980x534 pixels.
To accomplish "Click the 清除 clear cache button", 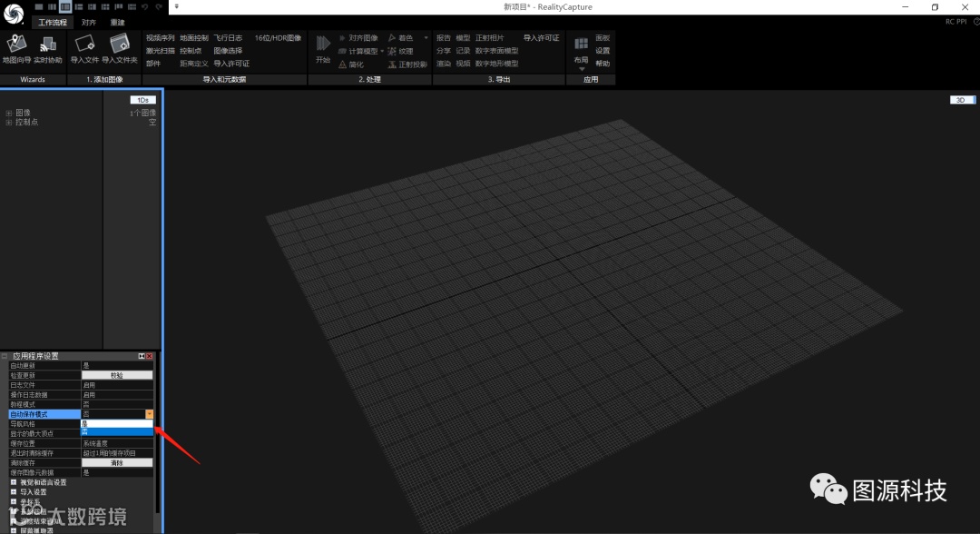I will pos(117,463).
